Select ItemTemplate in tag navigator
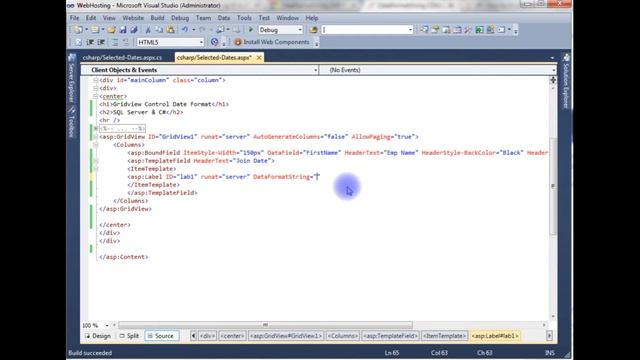640x360 pixels. pyautogui.click(x=444, y=336)
